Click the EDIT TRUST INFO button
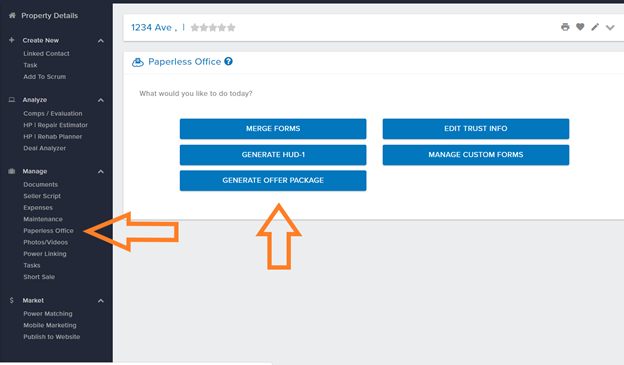 (476, 129)
